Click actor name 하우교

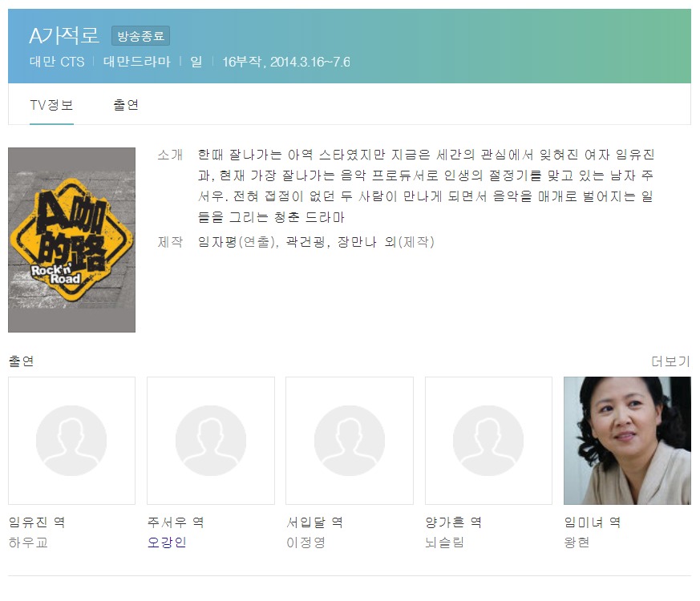click(28, 543)
